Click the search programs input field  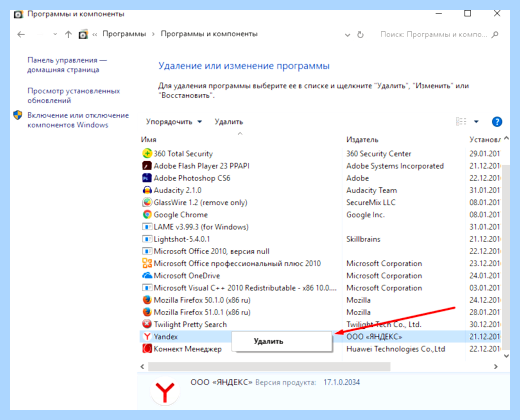click(434, 34)
